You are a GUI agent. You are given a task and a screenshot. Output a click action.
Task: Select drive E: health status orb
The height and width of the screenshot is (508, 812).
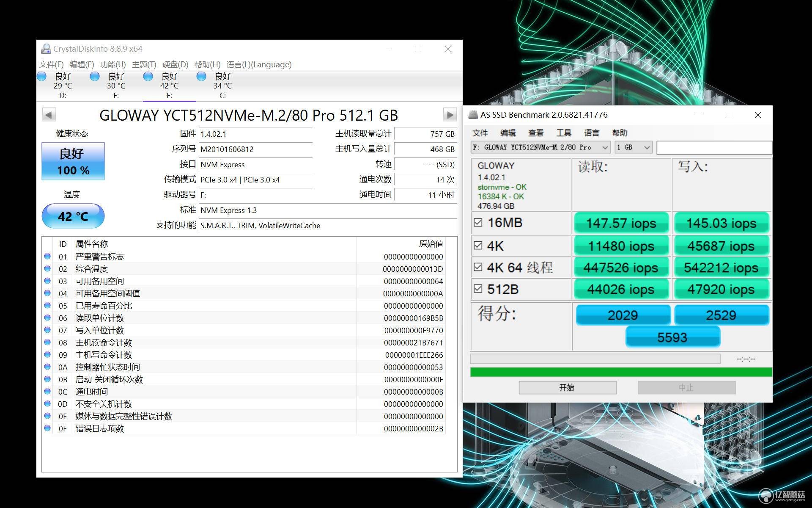(x=95, y=76)
